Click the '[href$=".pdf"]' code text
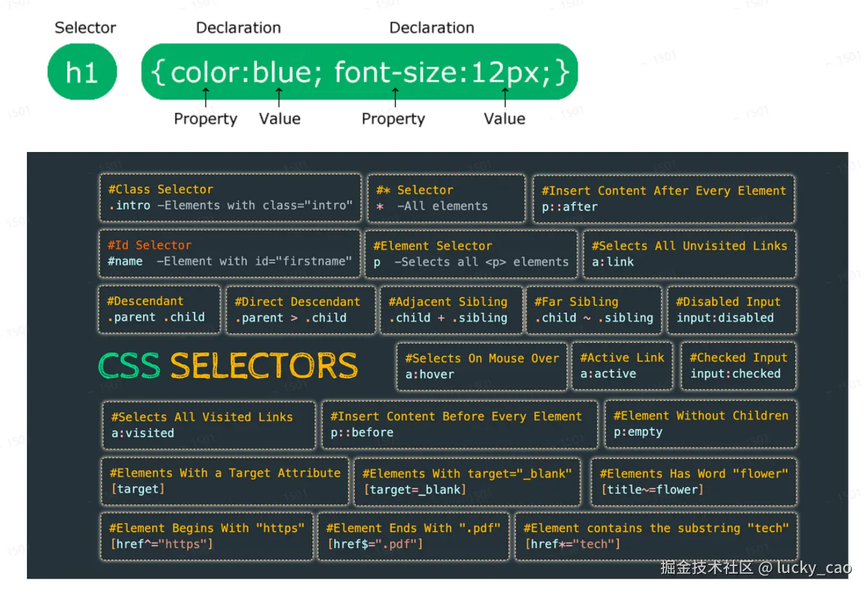868x593 pixels. pyautogui.click(x=375, y=544)
